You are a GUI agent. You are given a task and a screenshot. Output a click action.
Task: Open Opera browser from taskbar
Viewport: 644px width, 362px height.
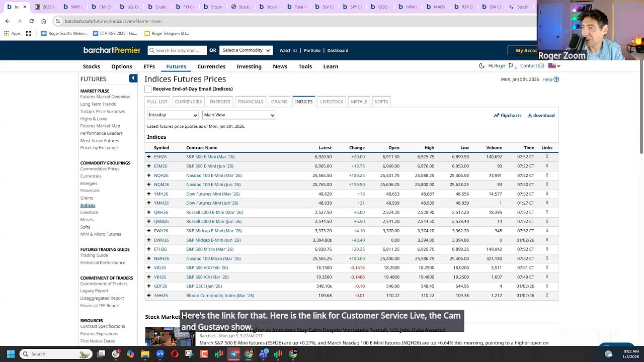[x=175, y=354]
